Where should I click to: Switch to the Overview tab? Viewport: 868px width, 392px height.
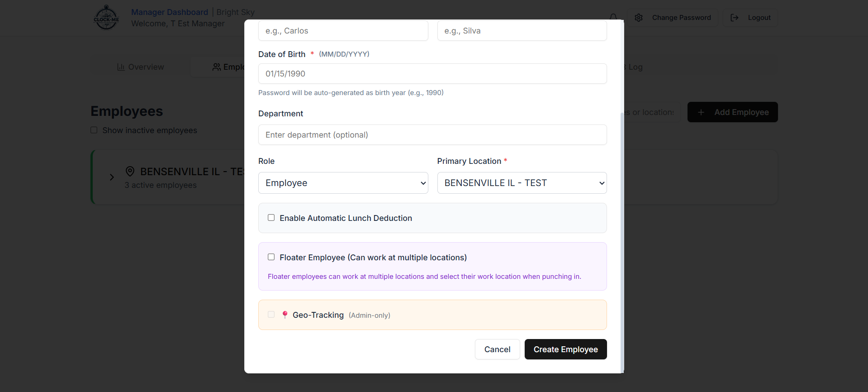click(141, 67)
